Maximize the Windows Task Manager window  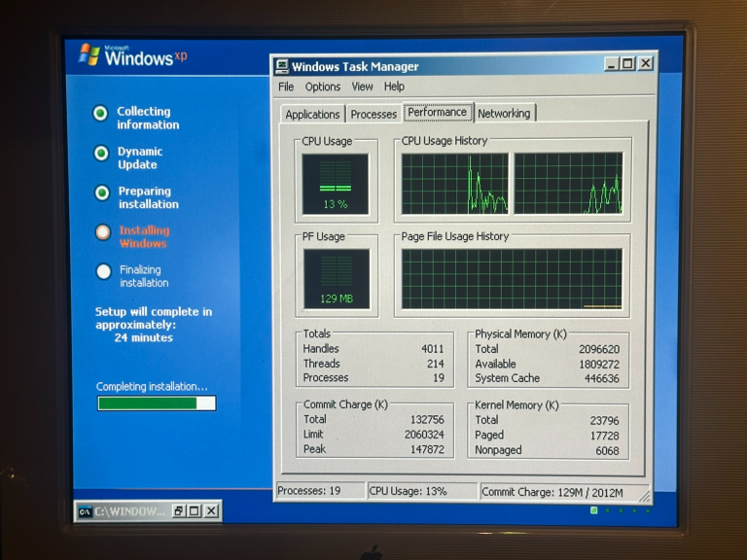click(628, 63)
